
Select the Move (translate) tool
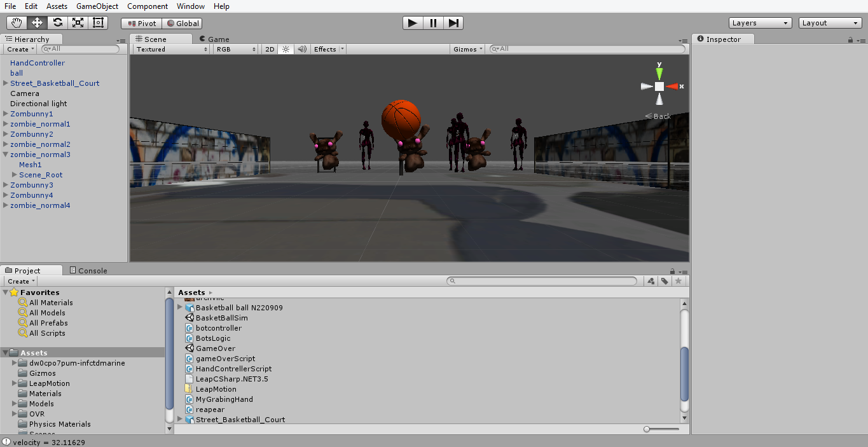tap(38, 23)
